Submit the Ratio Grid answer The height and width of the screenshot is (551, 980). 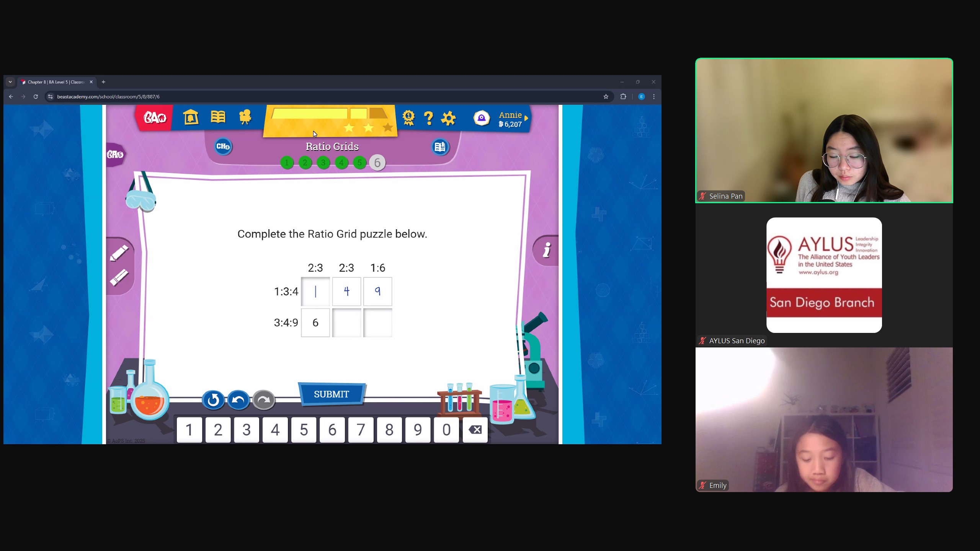[x=332, y=394]
